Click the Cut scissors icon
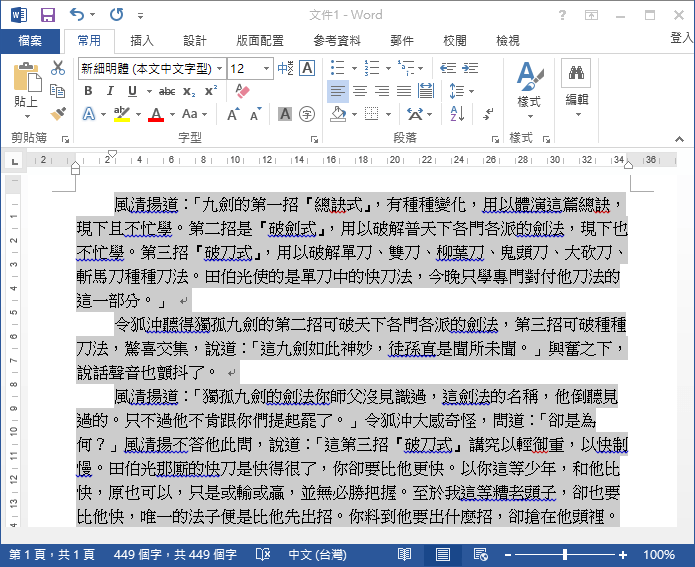This screenshot has width=695, height=567. (x=58, y=68)
